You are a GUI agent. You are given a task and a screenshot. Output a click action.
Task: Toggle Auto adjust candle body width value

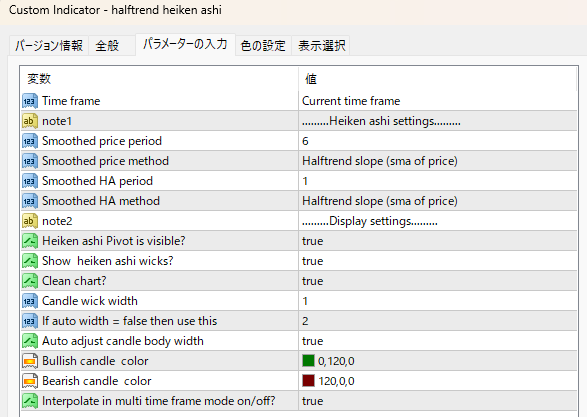pos(437,341)
